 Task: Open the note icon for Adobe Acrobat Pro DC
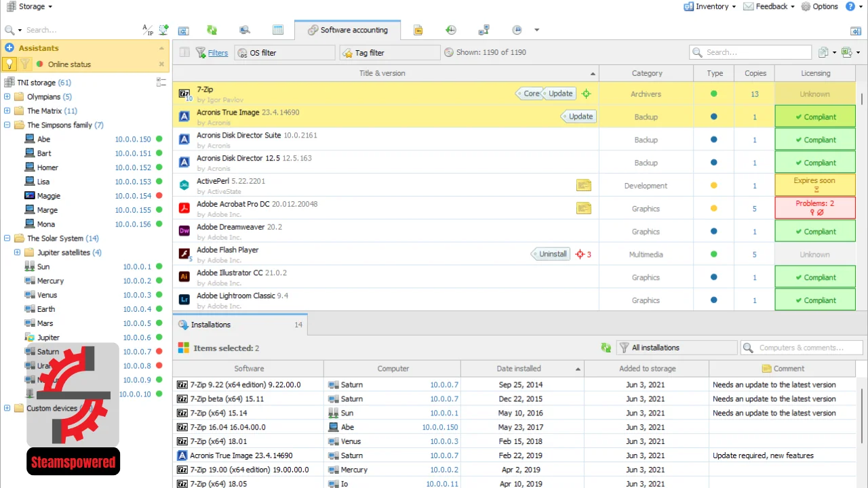click(x=584, y=208)
